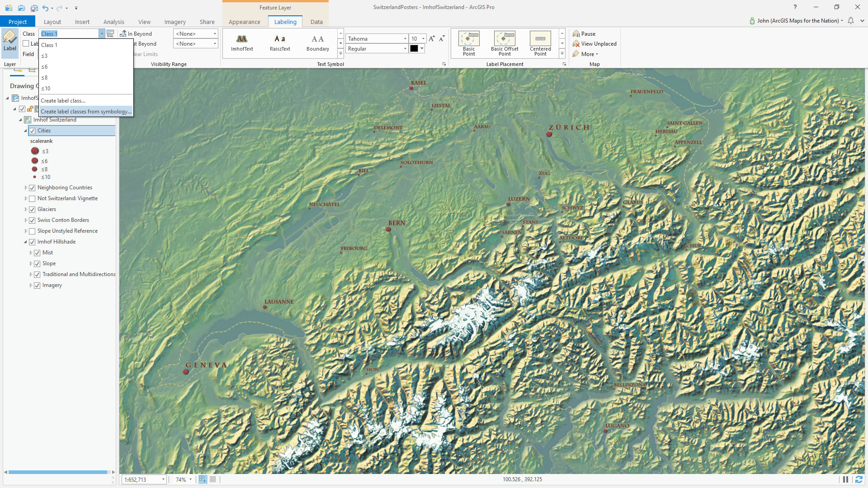This screenshot has width=868, height=488.
Task: Apply the RaiszText text symbol
Action: click(280, 43)
